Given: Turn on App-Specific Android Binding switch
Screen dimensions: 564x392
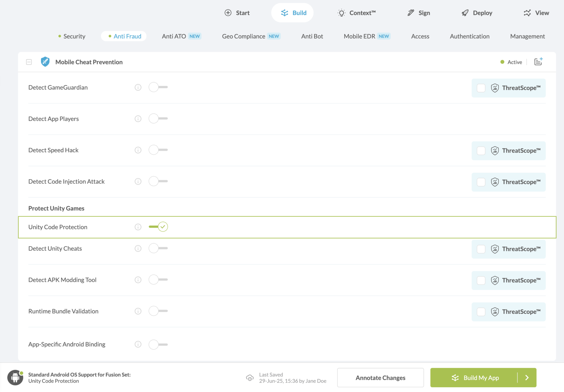Looking at the screenshot, I should (158, 344).
